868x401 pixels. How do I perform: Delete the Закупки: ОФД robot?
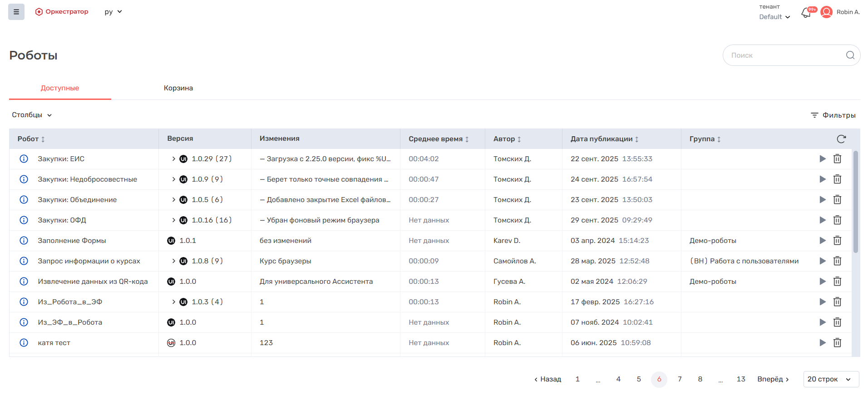click(x=837, y=220)
